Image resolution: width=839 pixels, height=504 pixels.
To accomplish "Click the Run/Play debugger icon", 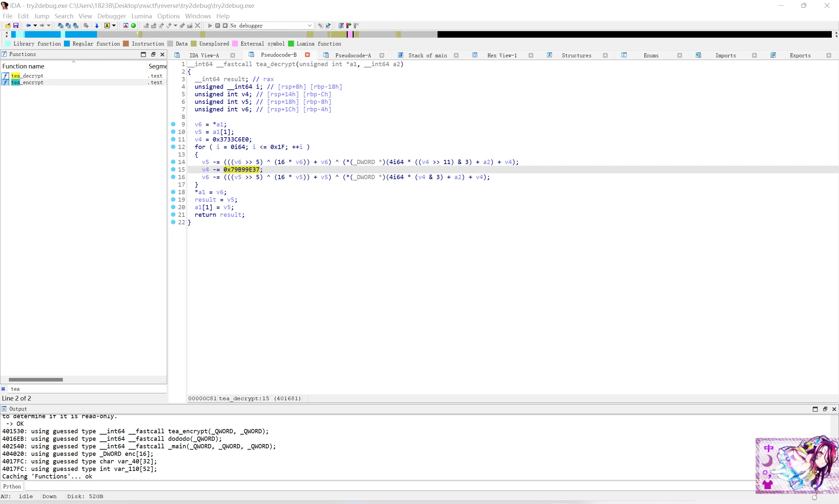I will click(209, 25).
